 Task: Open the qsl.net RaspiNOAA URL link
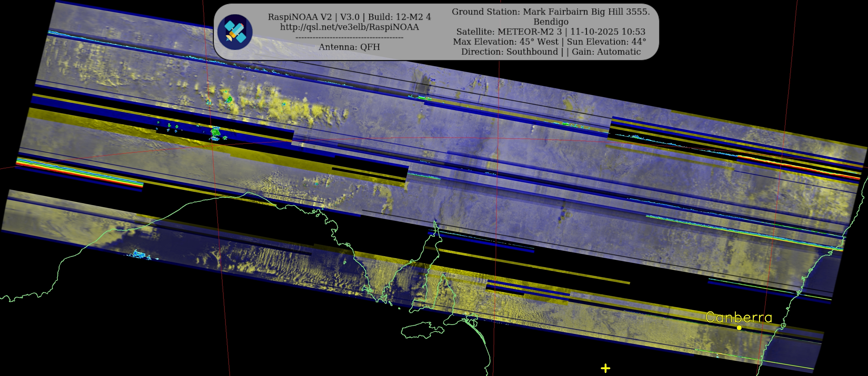[x=349, y=27]
